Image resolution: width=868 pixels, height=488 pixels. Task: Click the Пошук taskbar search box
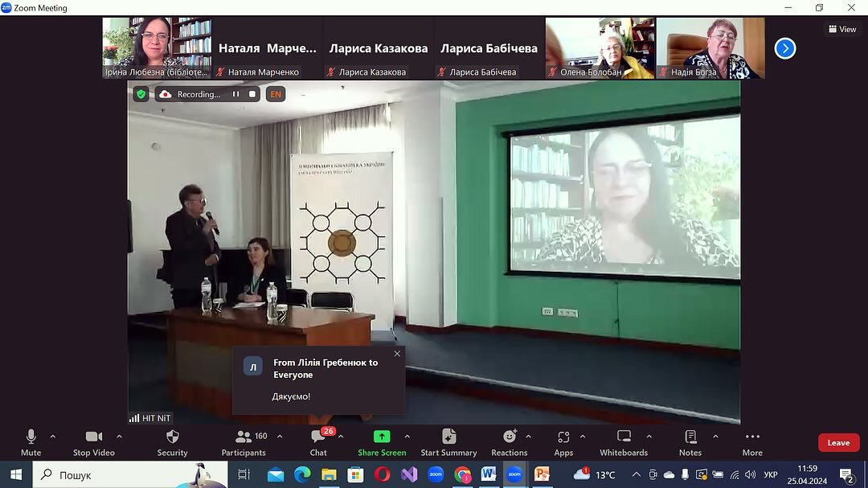coord(131,474)
